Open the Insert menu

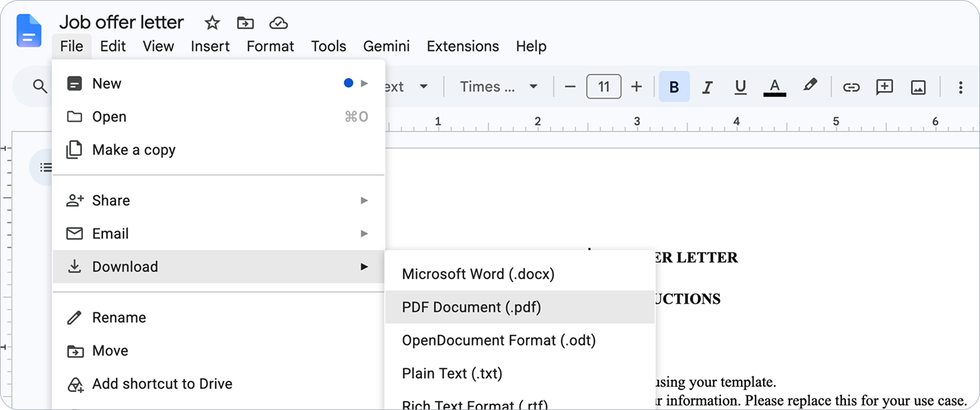(x=210, y=46)
